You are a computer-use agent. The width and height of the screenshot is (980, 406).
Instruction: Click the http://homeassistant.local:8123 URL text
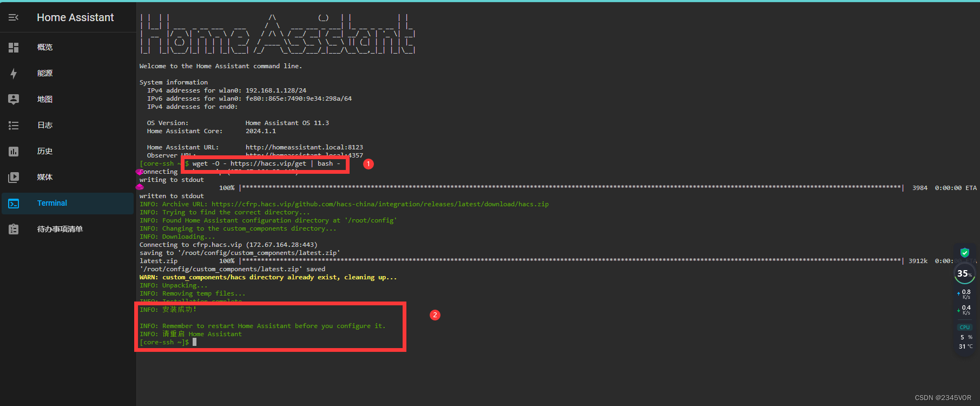pyautogui.click(x=304, y=147)
